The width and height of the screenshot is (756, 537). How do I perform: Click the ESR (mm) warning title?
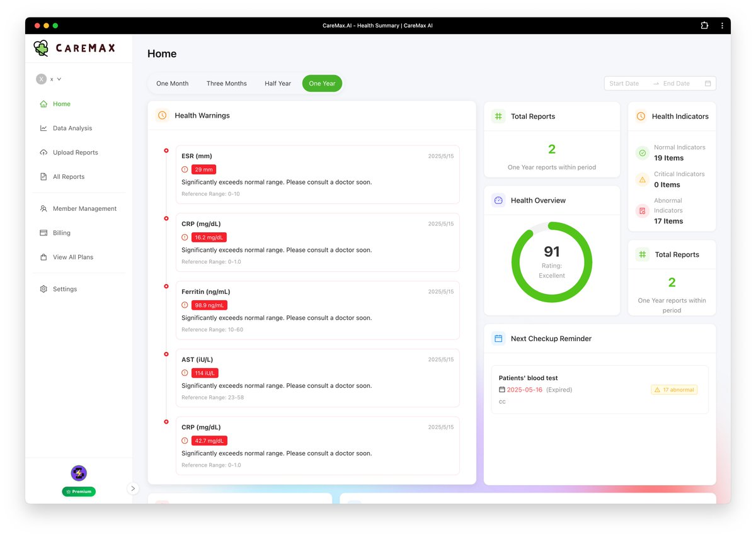[x=197, y=156]
